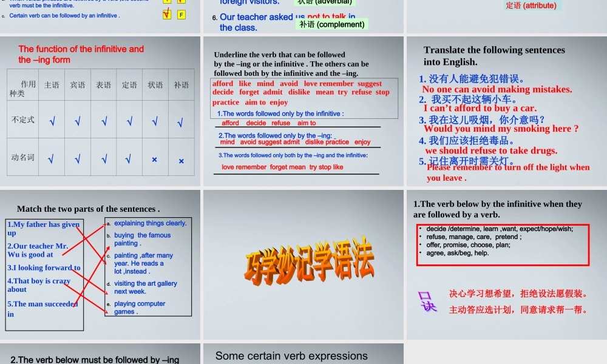Open the 'Match the two parts of the sentences' slide
The image size is (607, 364).
point(100,265)
